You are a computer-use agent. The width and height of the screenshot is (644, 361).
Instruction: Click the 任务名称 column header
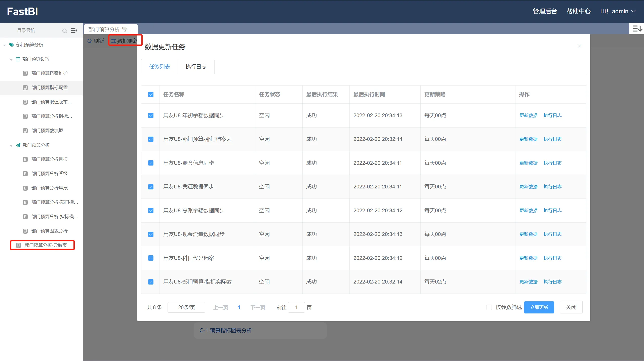[x=174, y=94]
